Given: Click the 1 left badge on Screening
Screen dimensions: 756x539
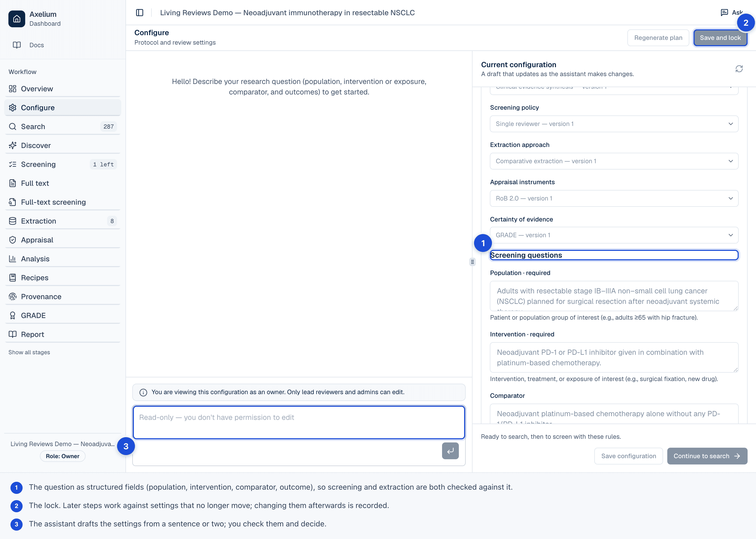Looking at the screenshot, I should [x=103, y=164].
